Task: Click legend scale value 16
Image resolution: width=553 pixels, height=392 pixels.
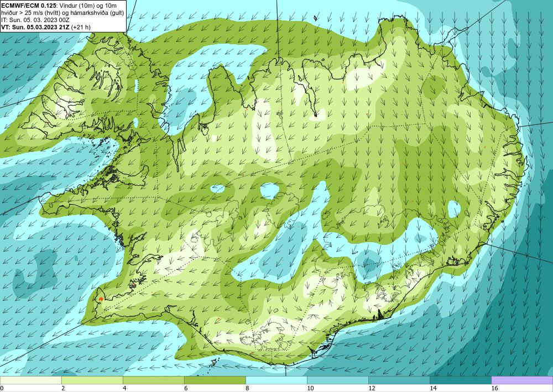Action: [x=494, y=388]
